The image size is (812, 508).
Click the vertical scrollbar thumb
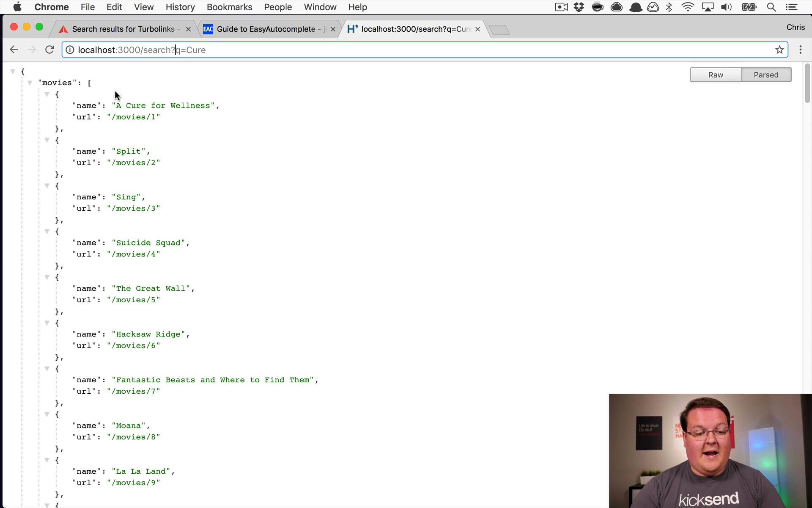point(807,83)
